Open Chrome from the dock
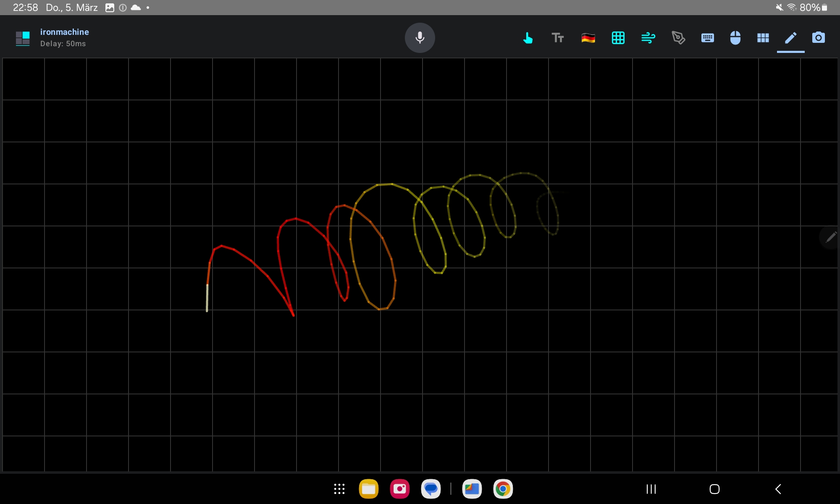 [503, 489]
